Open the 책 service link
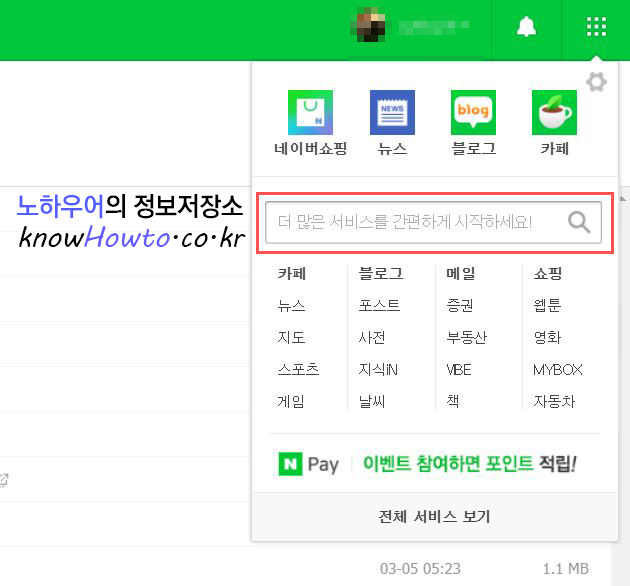The height and width of the screenshot is (586, 630). coord(453,401)
